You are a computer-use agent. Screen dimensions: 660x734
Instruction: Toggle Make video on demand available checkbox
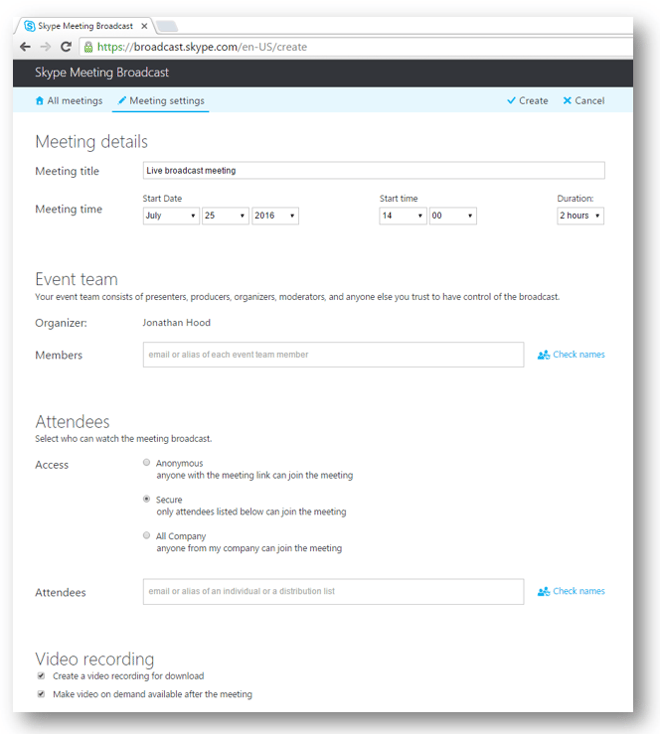41,694
